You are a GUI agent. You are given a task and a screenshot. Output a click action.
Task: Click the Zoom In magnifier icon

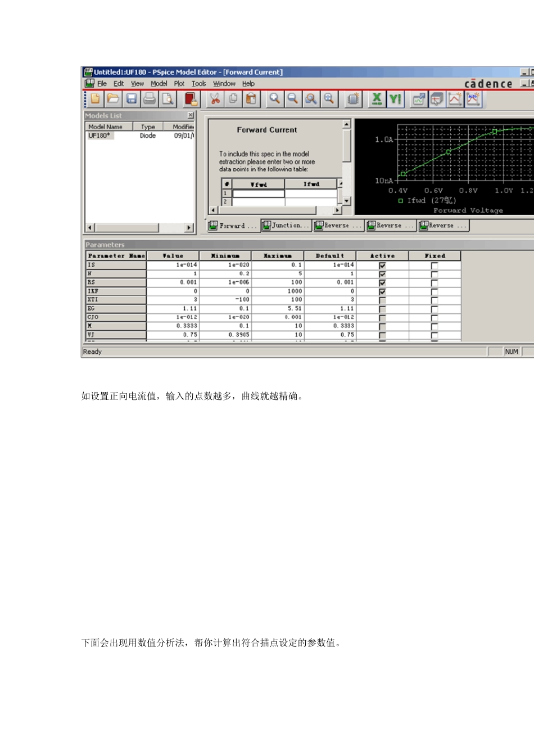tap(274, 99)
